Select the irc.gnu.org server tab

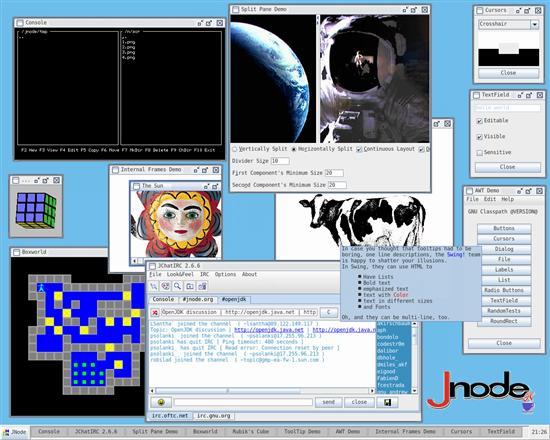click(x=214, y=416)
